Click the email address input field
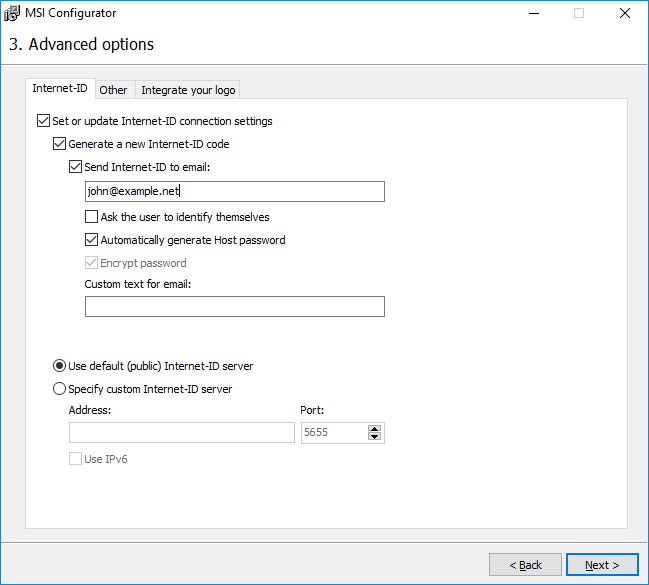Image resolution: width=649 pixels, height=585 pixels. [x=234, y=192]
